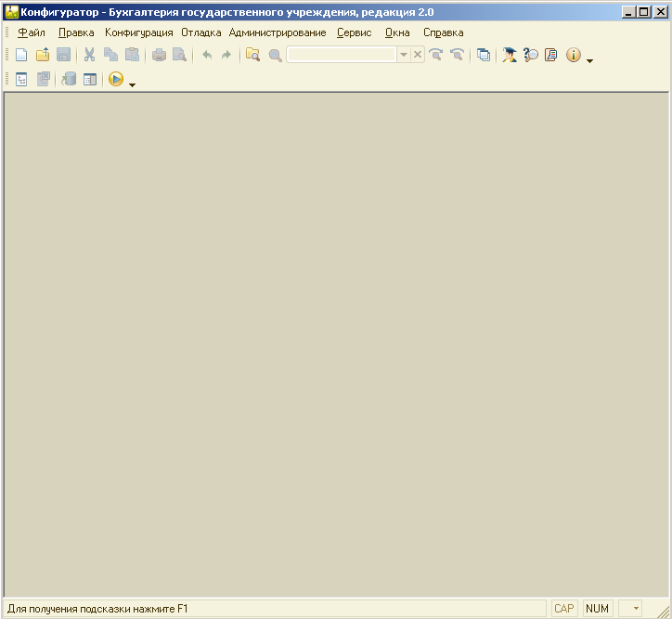Open the Администрирование menu
This screenshot has height=619, width=672.
click(278, 32)
